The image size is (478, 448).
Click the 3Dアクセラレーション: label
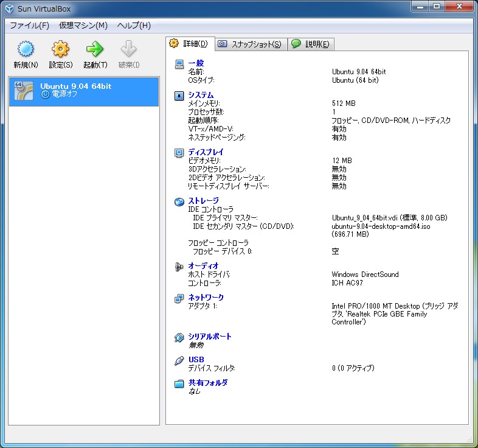pyautogui.click(x=217, y=169)
